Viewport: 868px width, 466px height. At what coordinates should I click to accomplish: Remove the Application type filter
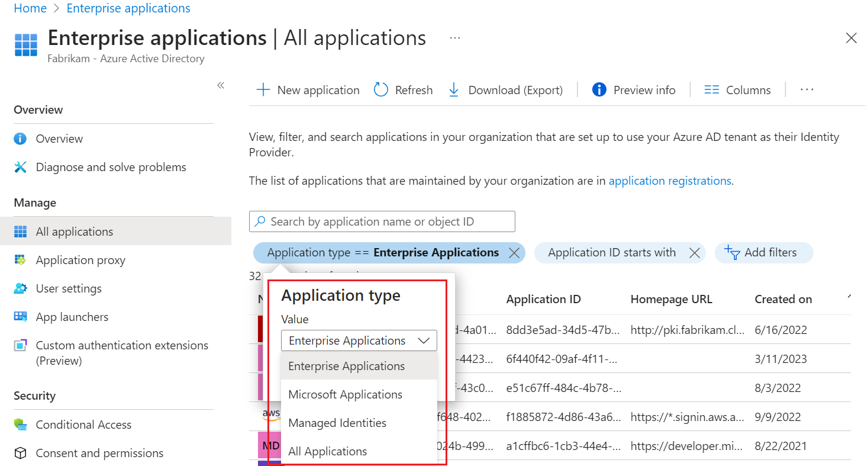click(x=514, y=253)
